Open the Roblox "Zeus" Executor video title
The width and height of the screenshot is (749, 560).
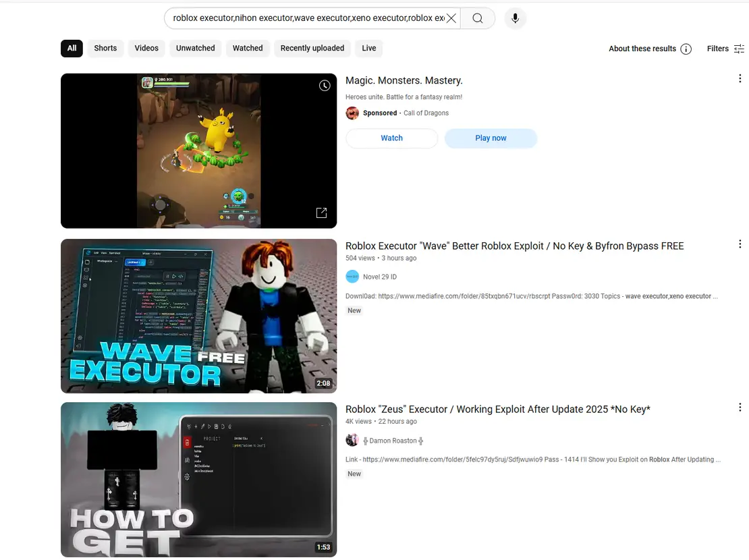tap(498, 410)
